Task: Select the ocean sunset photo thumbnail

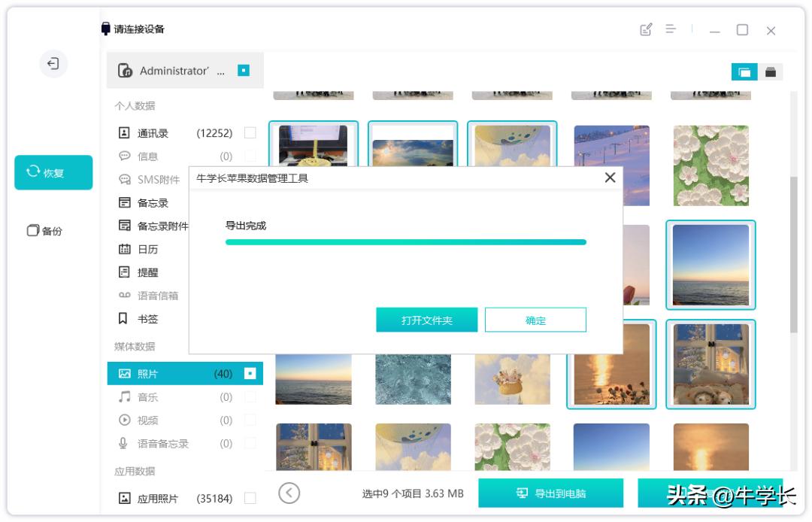Action: pyautogui.click(x=710, y=266)
